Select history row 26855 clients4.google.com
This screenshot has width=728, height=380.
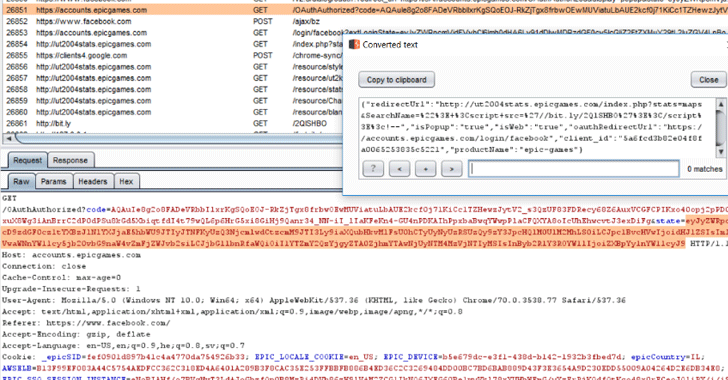pyautogui.click(x=172, y=55)
